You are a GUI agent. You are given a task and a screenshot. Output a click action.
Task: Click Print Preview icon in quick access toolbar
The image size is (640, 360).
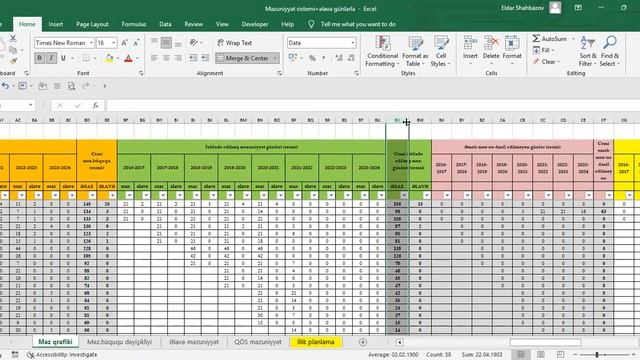pyautogui.click(x=71, y=86)
